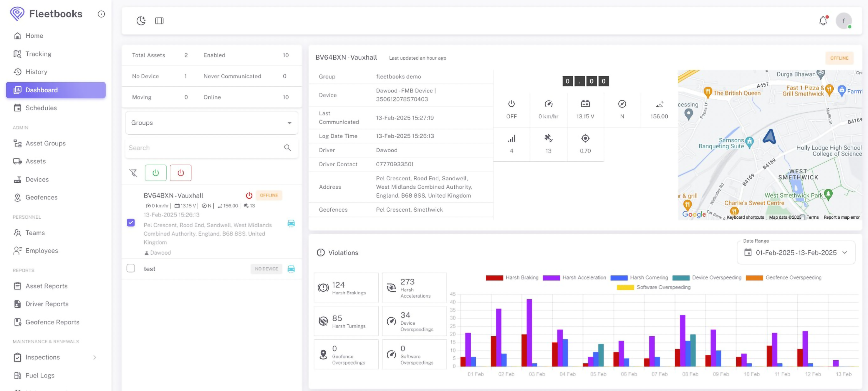
Task: Open Geofence Reports
Action: pos(52,322)
